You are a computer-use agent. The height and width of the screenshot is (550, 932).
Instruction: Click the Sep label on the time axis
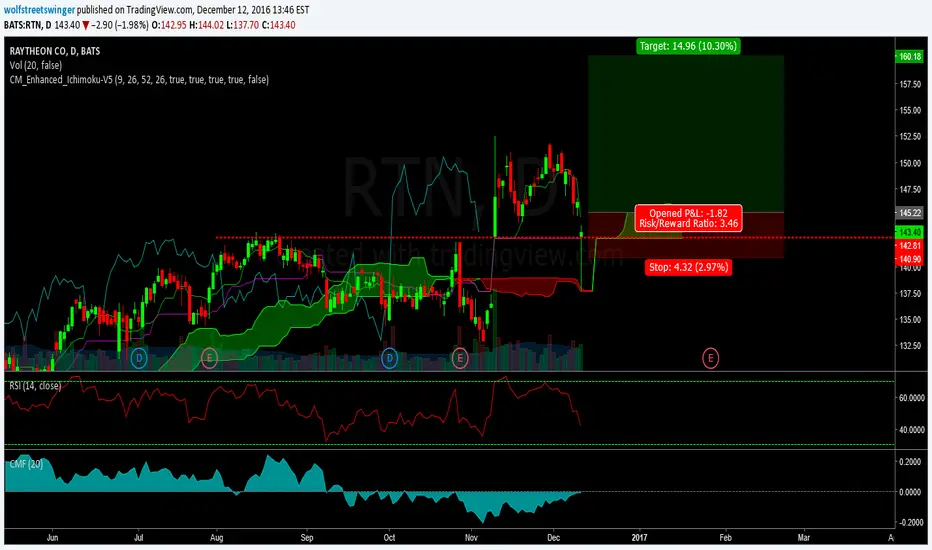coord(307,538)
